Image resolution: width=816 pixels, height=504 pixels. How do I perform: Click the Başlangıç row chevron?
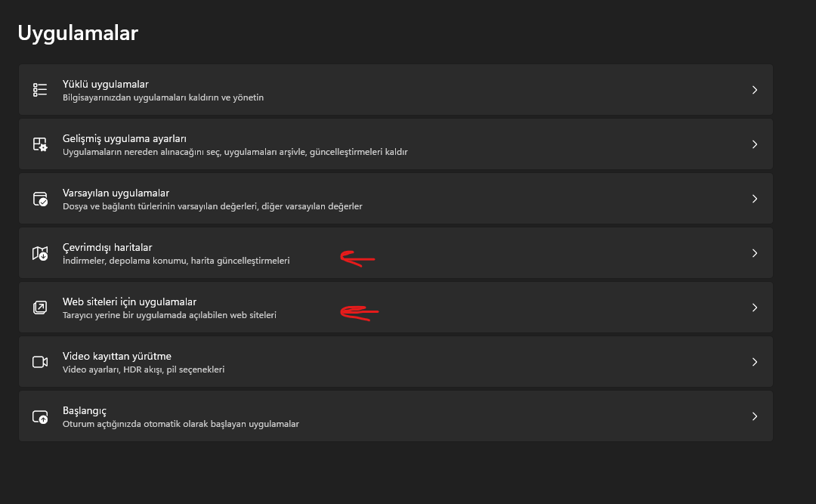tap(754, 416)
